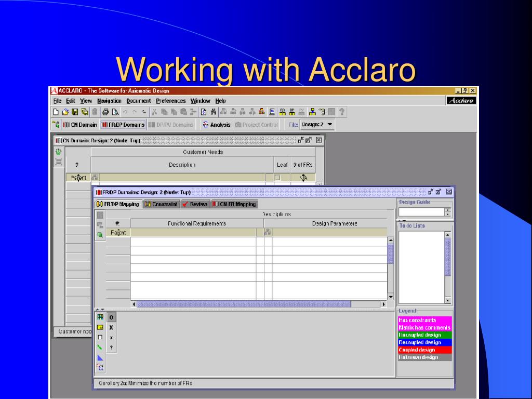The image size is (532, 399).
Task: Click the Print Preview magnifier icon
Action: (x=115, y=112)
